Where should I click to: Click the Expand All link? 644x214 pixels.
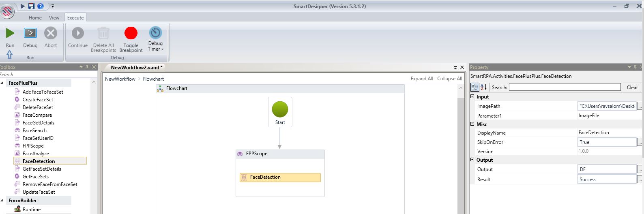tap(422, 79)
